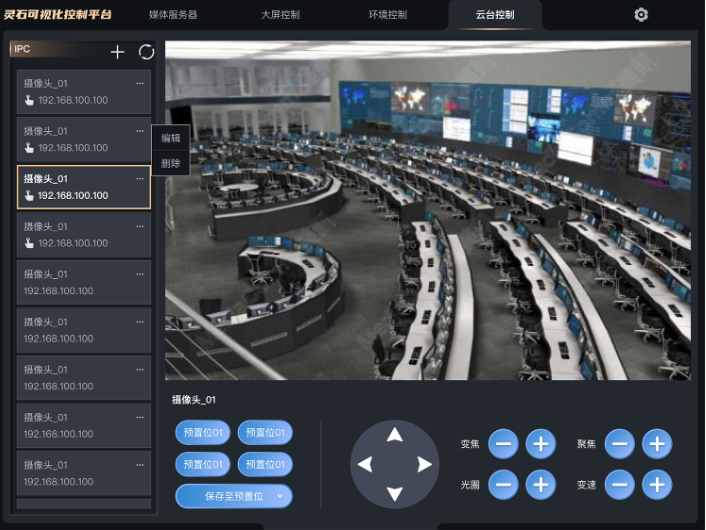The height and width of the screenshot is (530, 706).
Task: Decrease 变焦 zoom with minus button
Action: click(x=503, y=444)
